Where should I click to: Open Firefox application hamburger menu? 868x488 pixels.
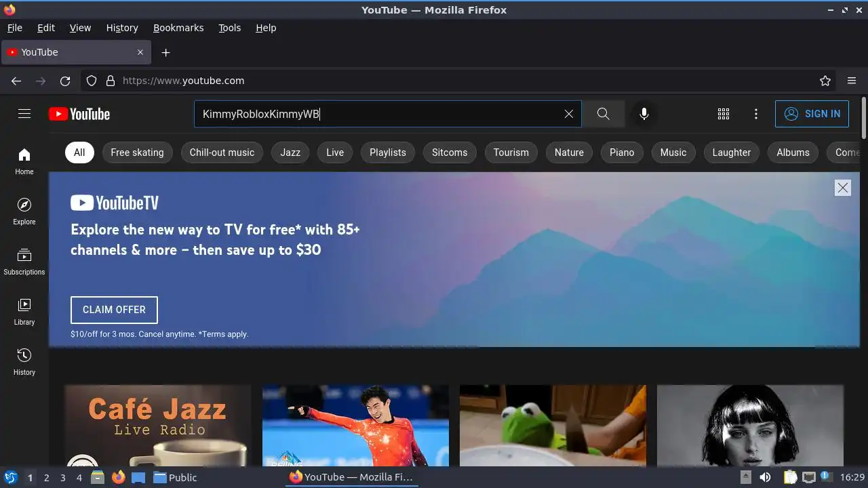(x=852, y=81)
